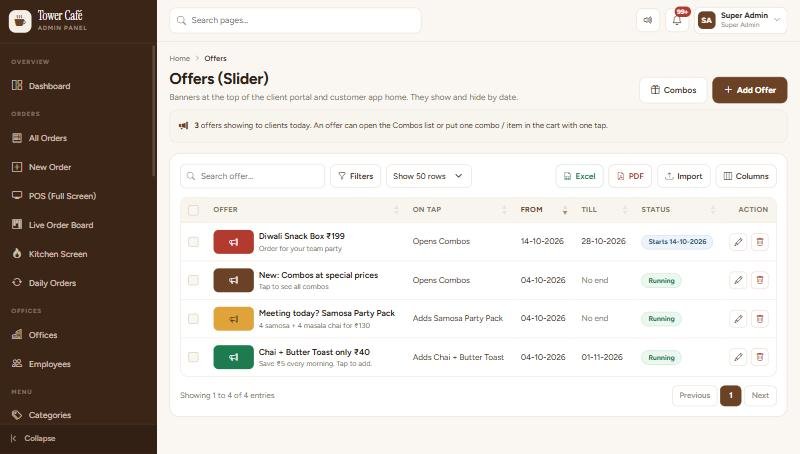Focus the Search pages field

[295, 20]
